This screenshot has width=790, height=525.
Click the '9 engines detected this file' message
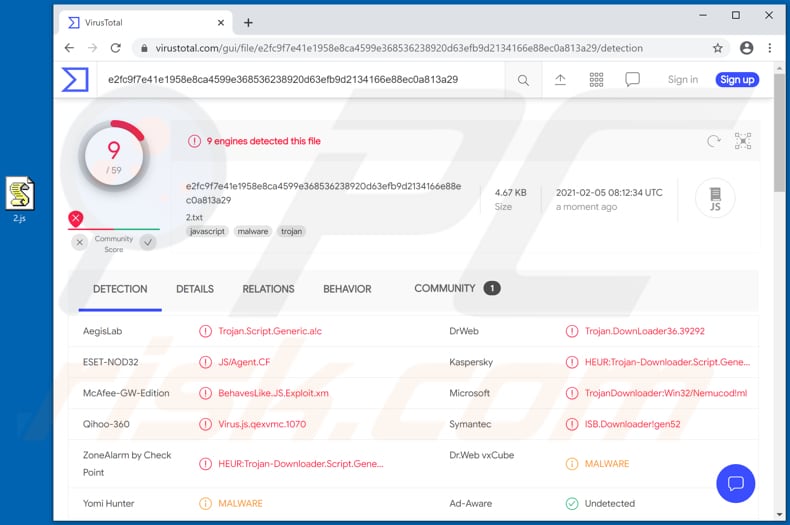(264, 141)
